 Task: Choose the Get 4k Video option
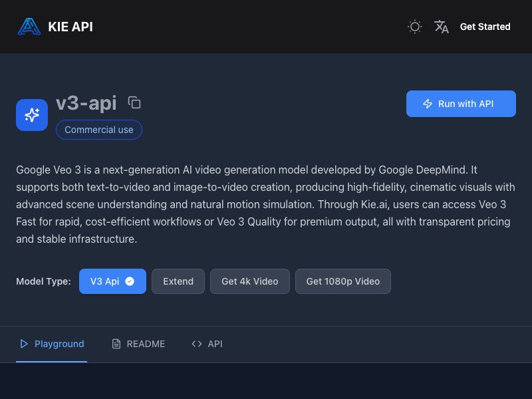[x=249, y=281]
